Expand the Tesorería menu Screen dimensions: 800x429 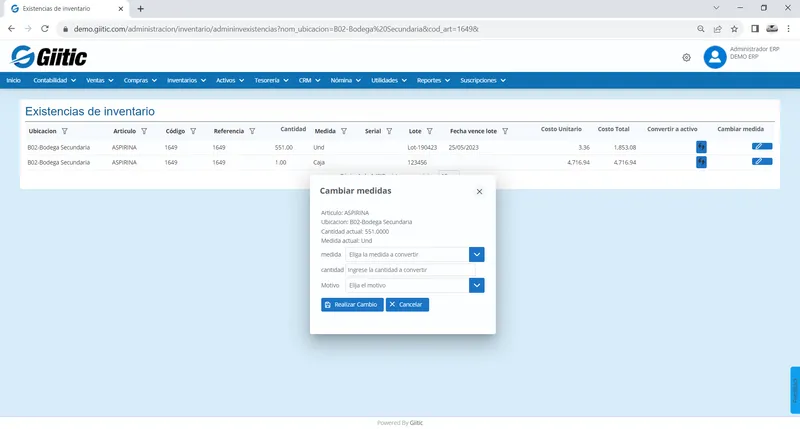271,81
